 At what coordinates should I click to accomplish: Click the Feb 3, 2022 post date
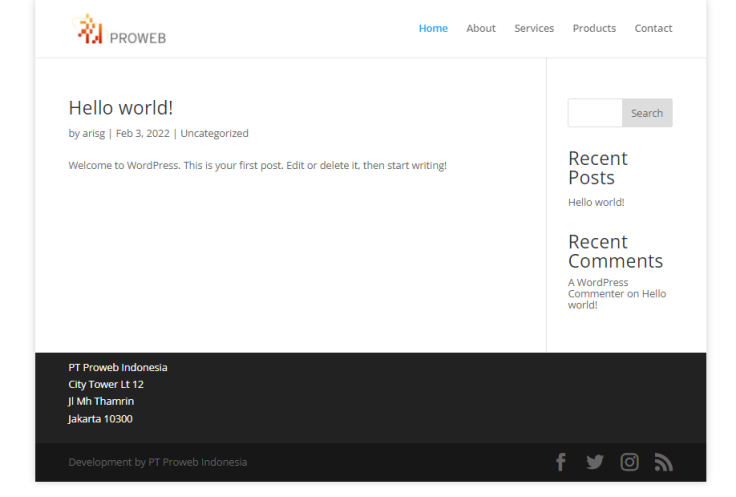pos(143,133)
